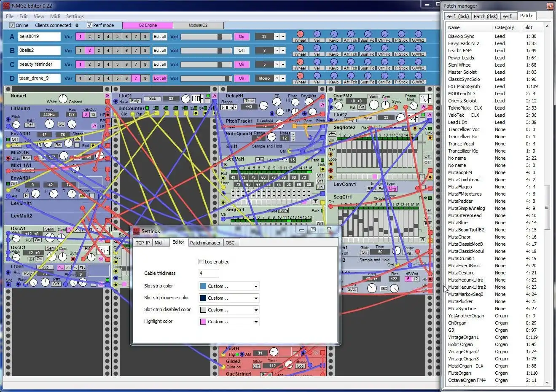This screenshot has height=392, width=556.
Task: Click the SeqNote2 step direction icon
Action: (332, 134)
